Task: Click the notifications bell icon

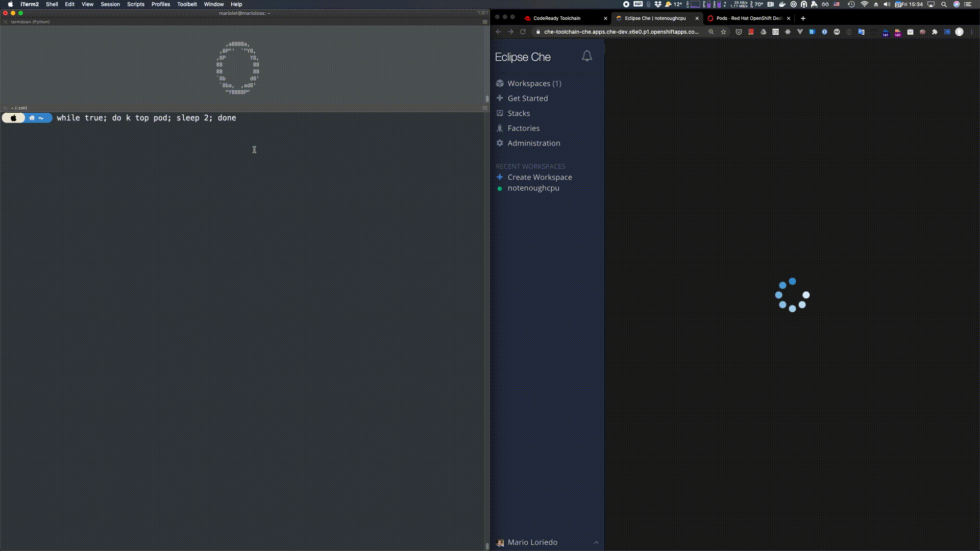Action: 587,56
